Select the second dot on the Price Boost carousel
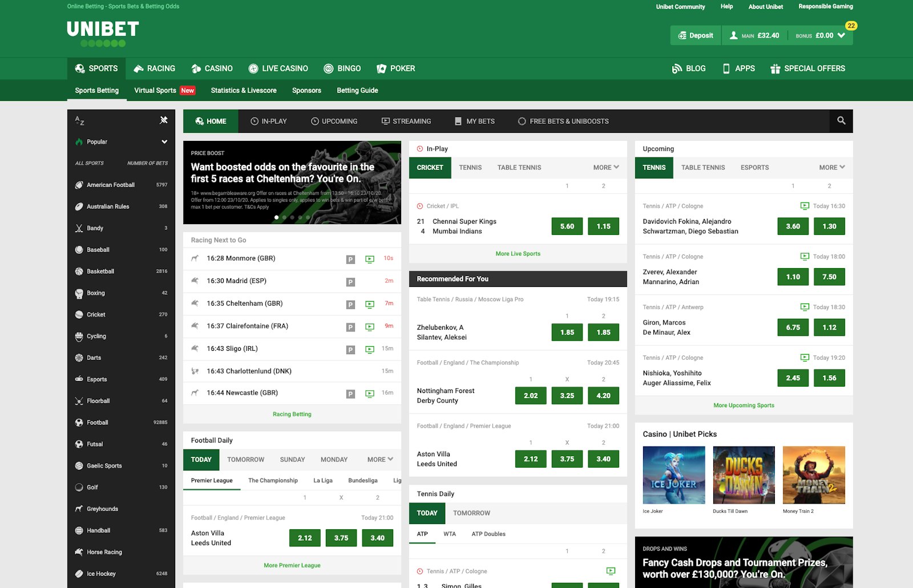Screen dimensions: 913x588 [x=284, y=217]
